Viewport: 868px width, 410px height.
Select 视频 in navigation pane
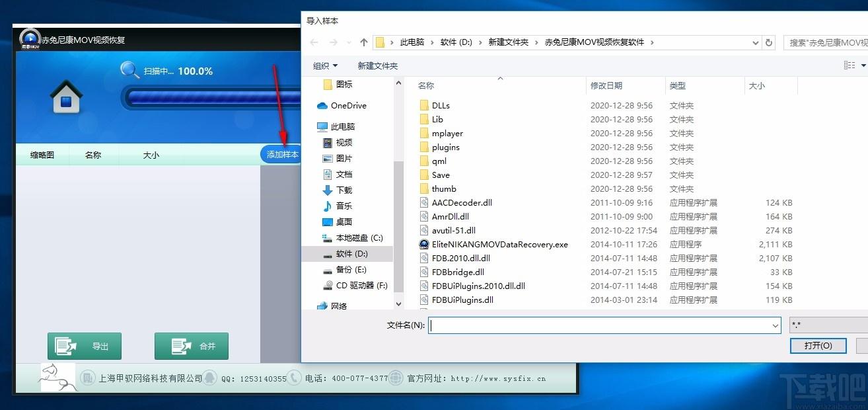[338, 142]
